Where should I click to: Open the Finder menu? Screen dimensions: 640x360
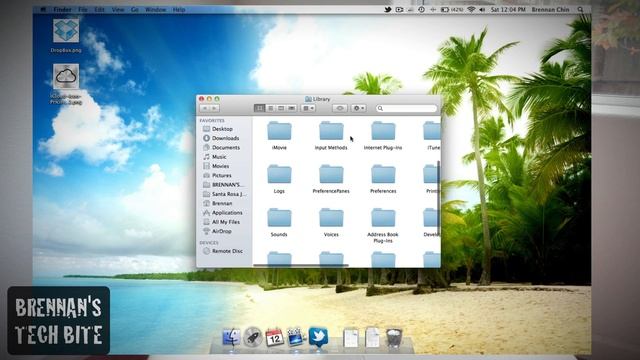coord(62,9)
